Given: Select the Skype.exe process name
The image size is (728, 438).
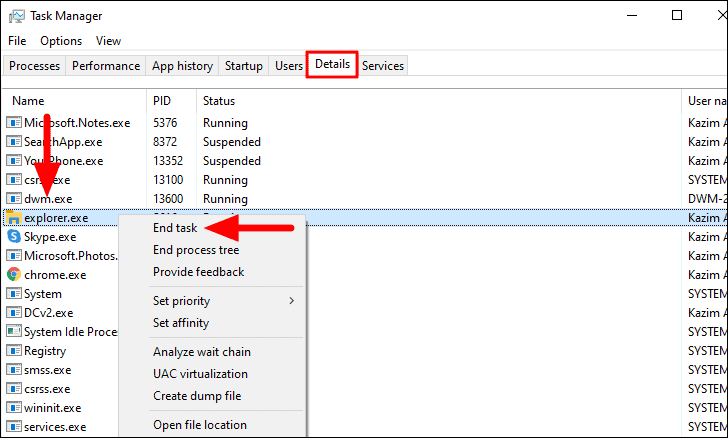Looking at the screenshot, I should (x=50, y=237).
